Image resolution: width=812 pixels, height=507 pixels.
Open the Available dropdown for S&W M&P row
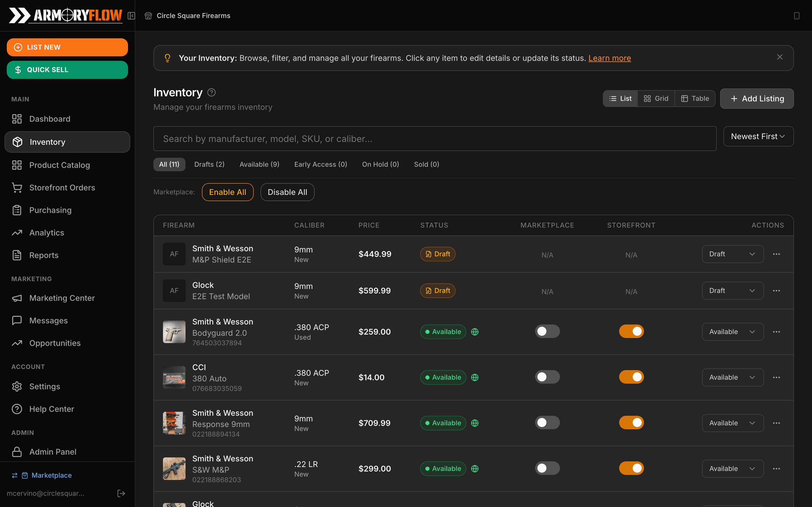tap(732, 468)
